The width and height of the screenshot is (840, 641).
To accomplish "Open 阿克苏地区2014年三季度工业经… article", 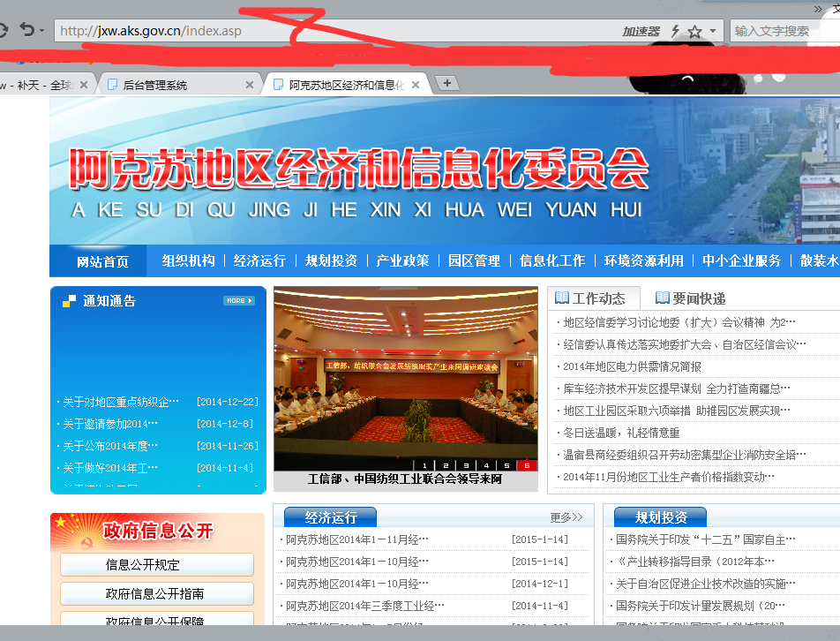I will pos(364,607).
